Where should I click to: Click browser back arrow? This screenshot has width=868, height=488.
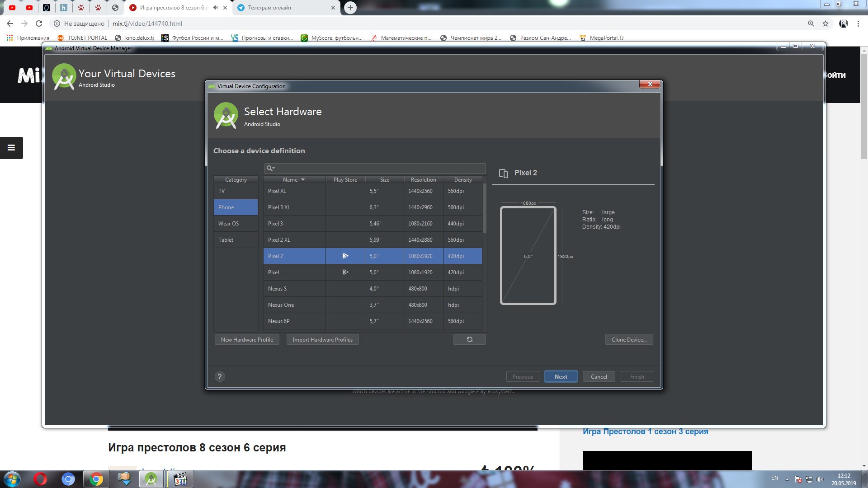point(10,23)
